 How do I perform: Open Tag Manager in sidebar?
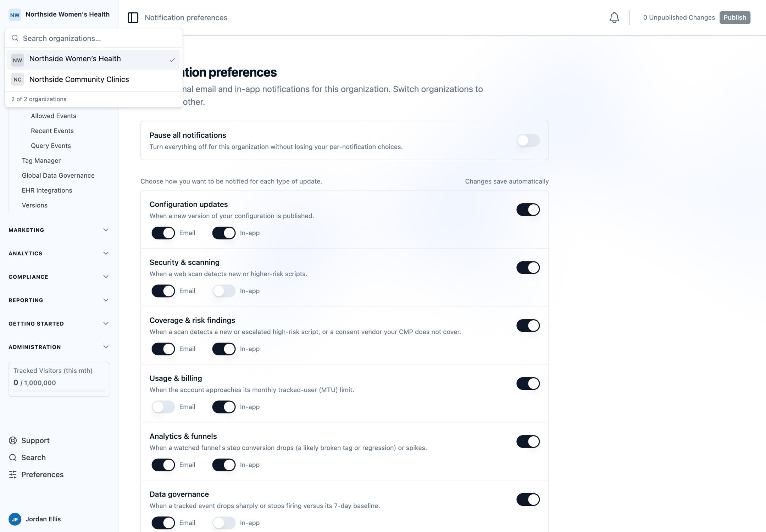point(41,161)
